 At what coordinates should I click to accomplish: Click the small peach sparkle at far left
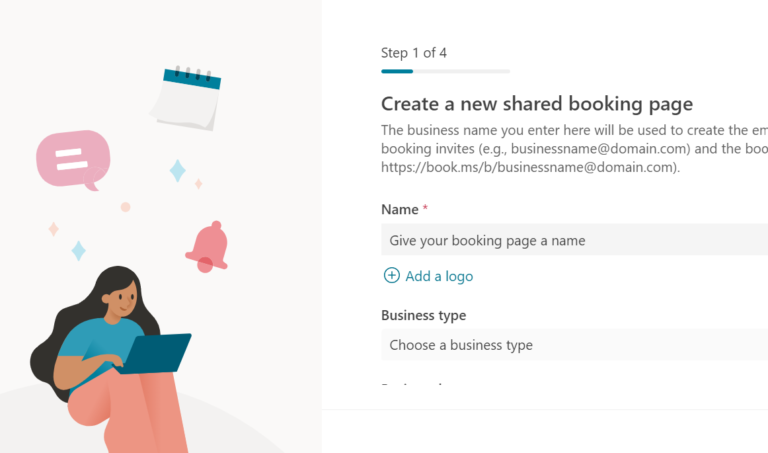click(53, 229)
